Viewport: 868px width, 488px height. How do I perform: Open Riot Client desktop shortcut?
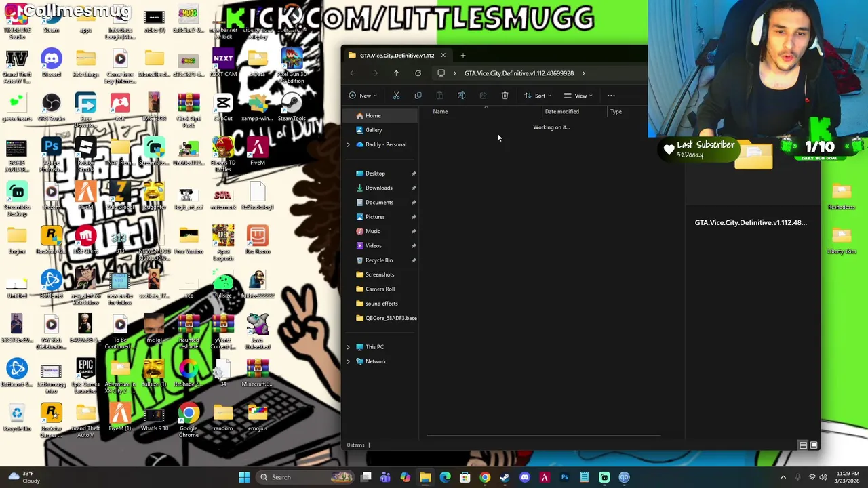85,240
